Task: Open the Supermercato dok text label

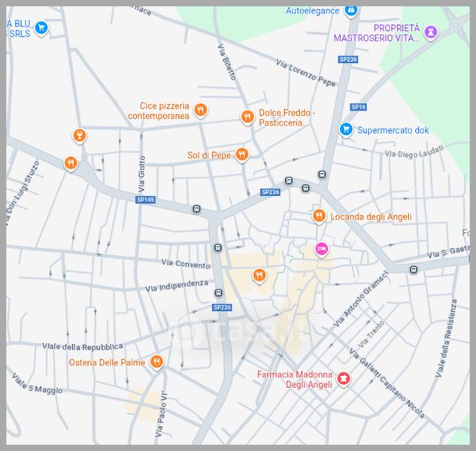Action: 393,130
